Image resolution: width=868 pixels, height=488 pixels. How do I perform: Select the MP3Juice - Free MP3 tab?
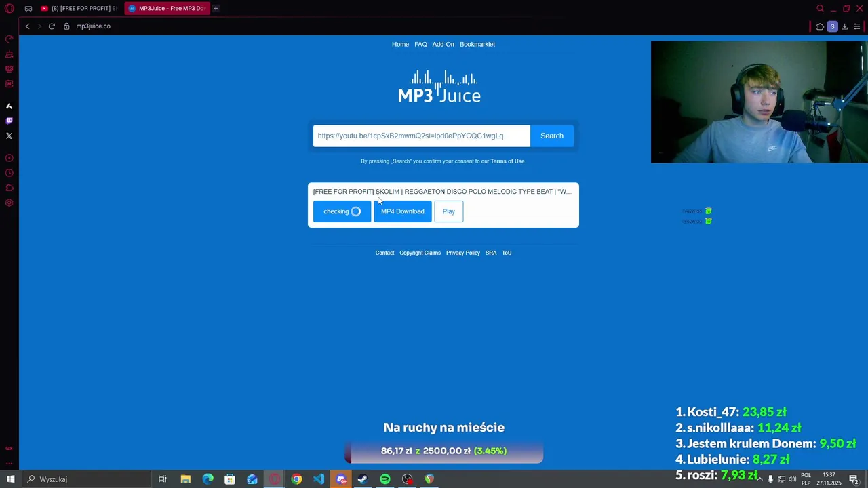click(x=167, y=9)
